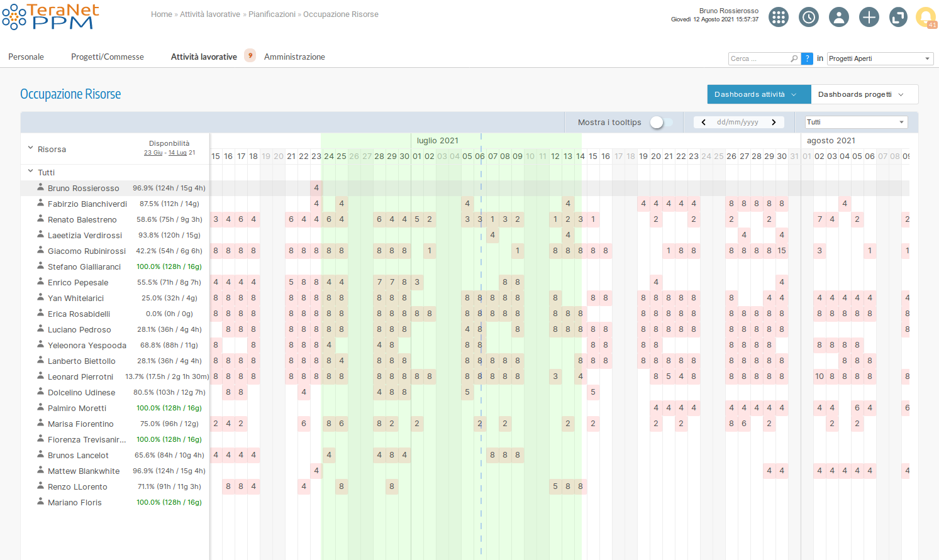The image size is (939, 560).
Task: Click the clock timesheet icon
Action: click(x=809, y=17)
